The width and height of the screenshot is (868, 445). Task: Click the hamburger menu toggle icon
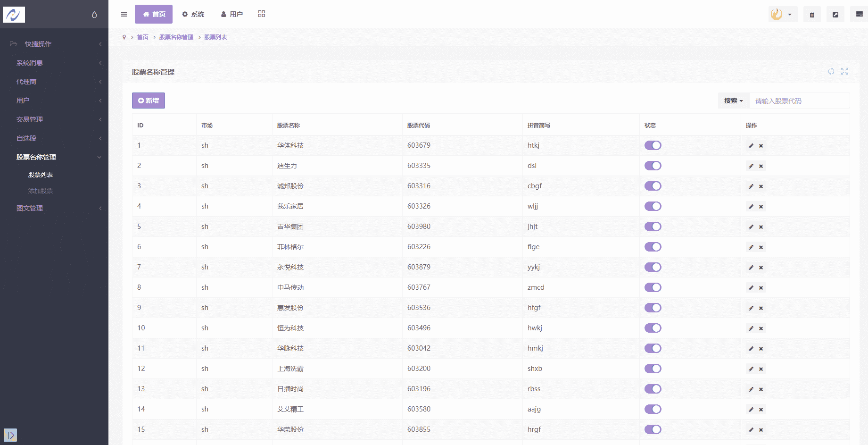(x=124, y=14)
